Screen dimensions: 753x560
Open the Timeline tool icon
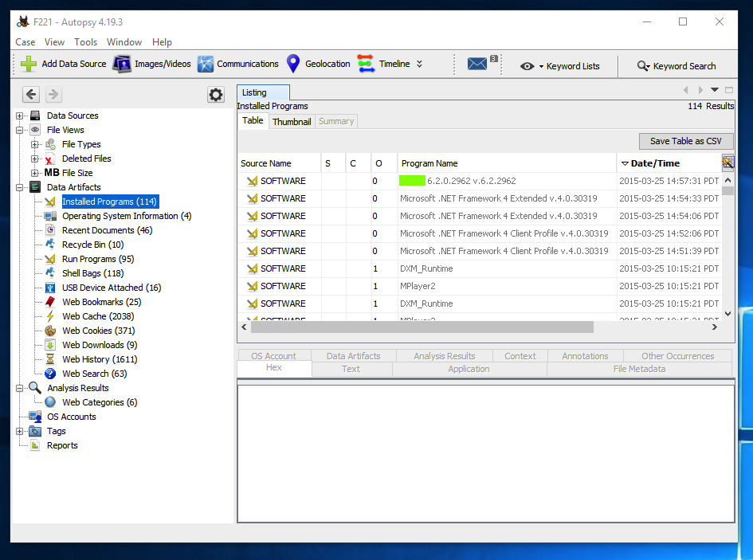pos(366,64)
